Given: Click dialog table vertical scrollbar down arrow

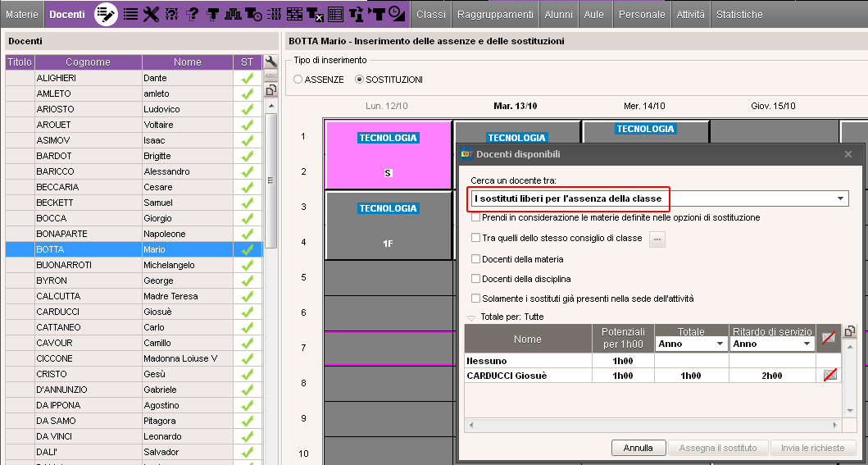Looking at the screenshot, I should pos(852,411).
